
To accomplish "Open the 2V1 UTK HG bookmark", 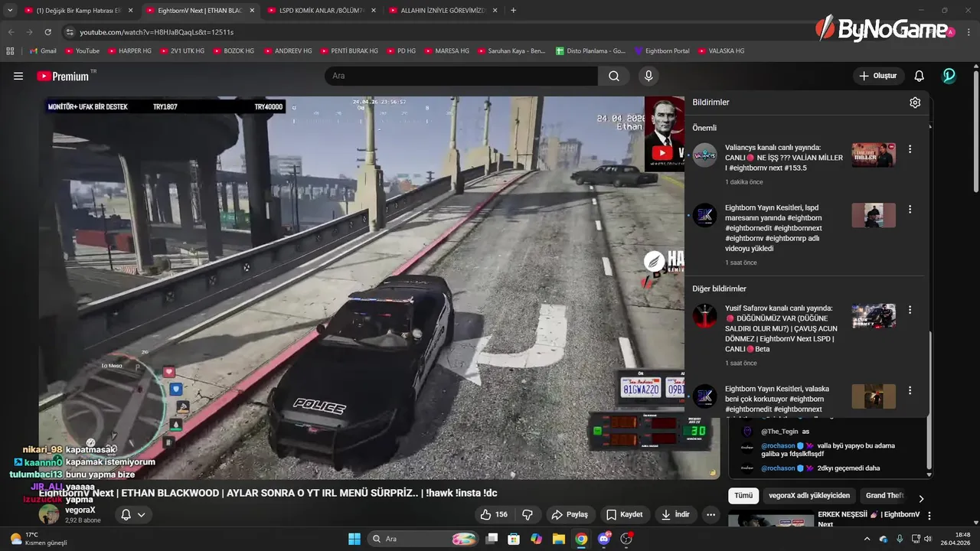I will (182, 51).
